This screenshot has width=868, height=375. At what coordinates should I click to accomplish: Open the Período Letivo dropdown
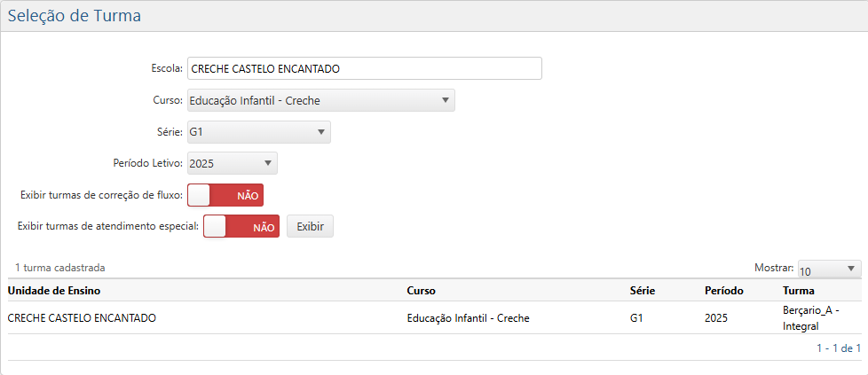pos(232,164)
